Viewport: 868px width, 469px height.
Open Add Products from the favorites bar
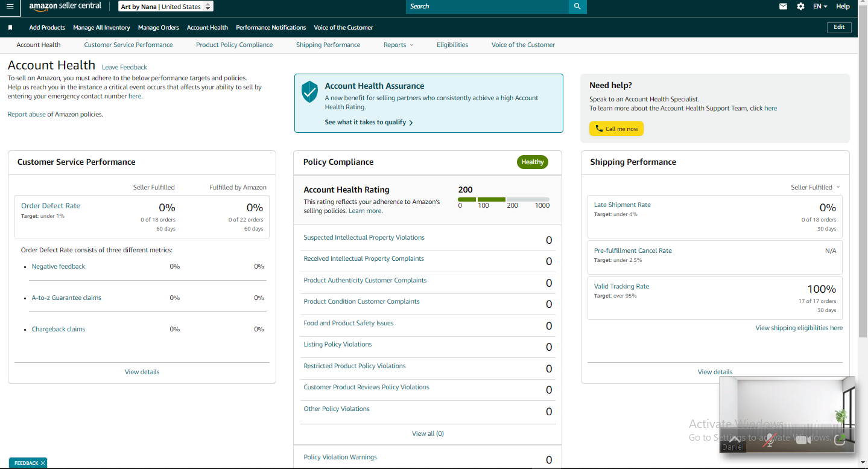[47, 28]
